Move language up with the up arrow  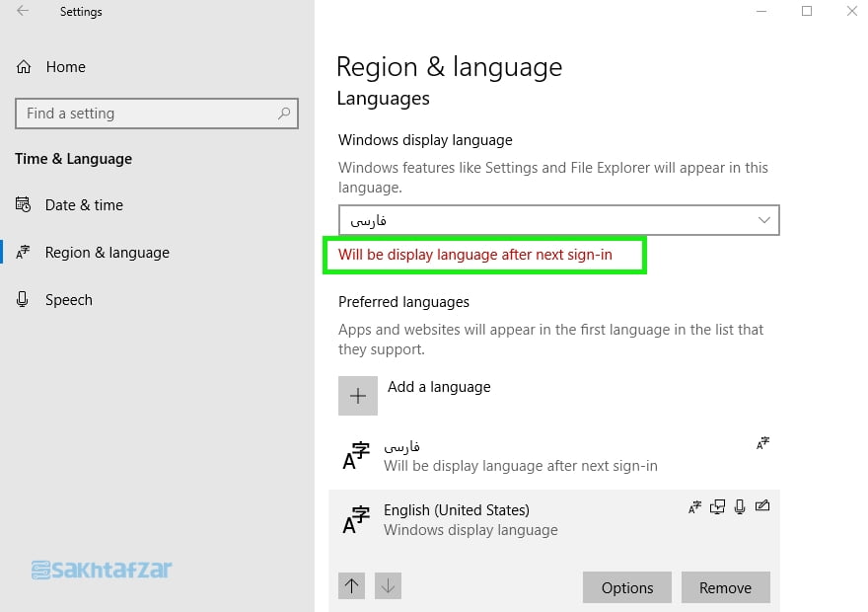coord(352,586)
